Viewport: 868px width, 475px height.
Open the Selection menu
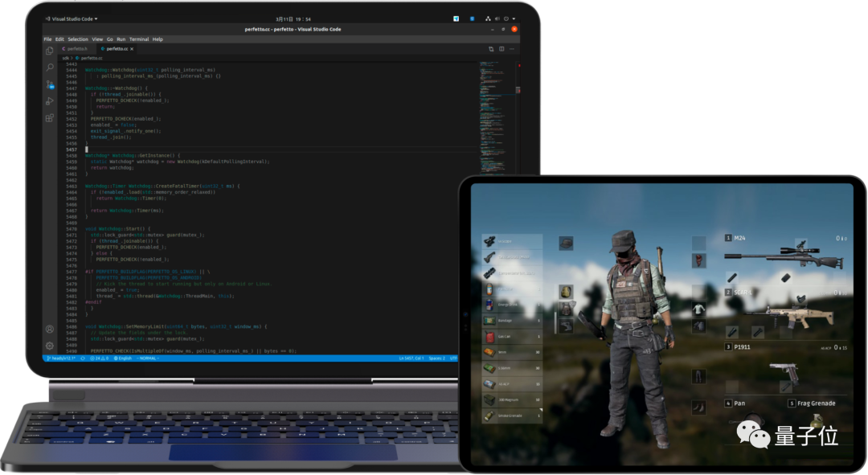[x=78, y=39]
